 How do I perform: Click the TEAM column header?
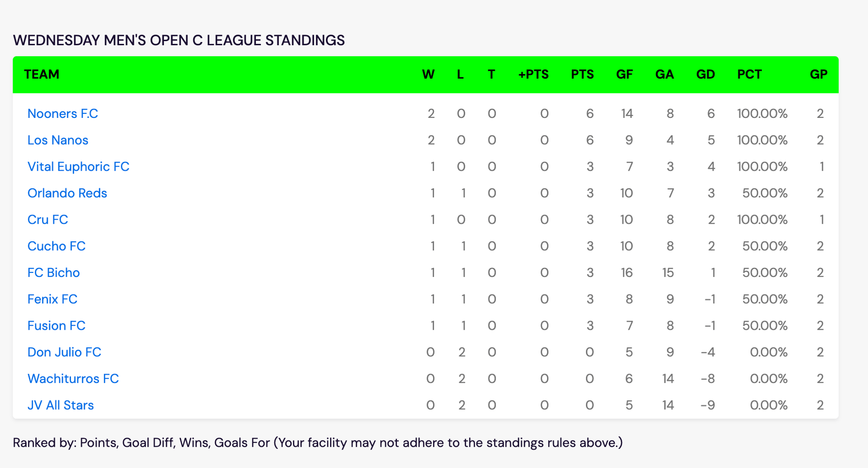42,74
